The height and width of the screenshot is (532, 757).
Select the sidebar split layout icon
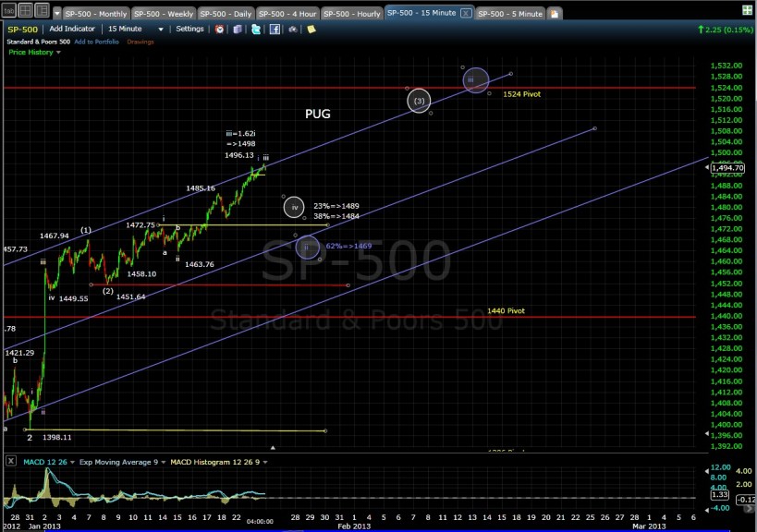click(42, 10)
